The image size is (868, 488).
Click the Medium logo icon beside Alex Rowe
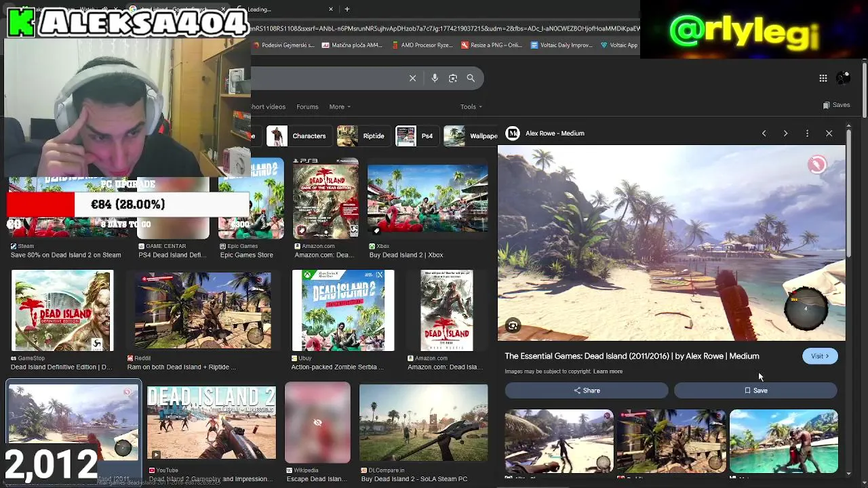pyautogui.click(x=513, y=134)
